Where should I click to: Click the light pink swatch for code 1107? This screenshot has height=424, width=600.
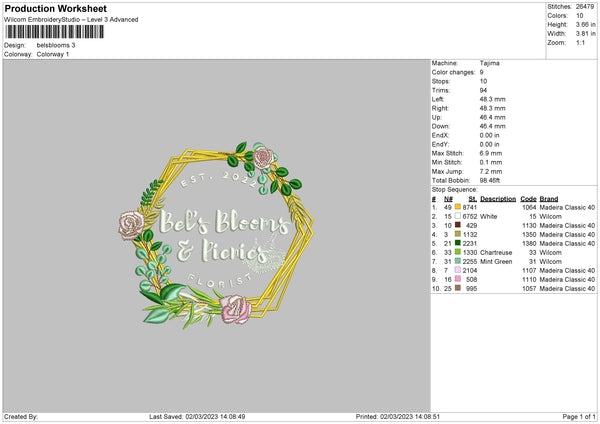coord(457,270)
